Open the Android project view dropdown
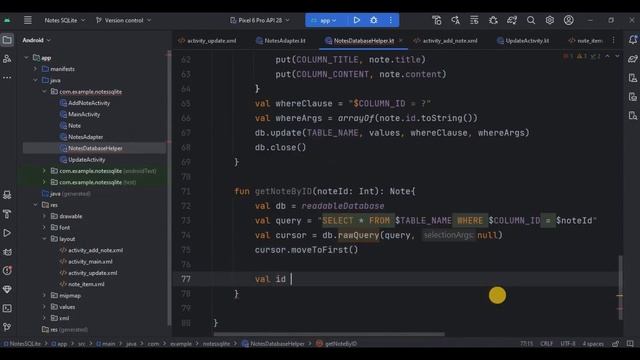 coord(37,40)
